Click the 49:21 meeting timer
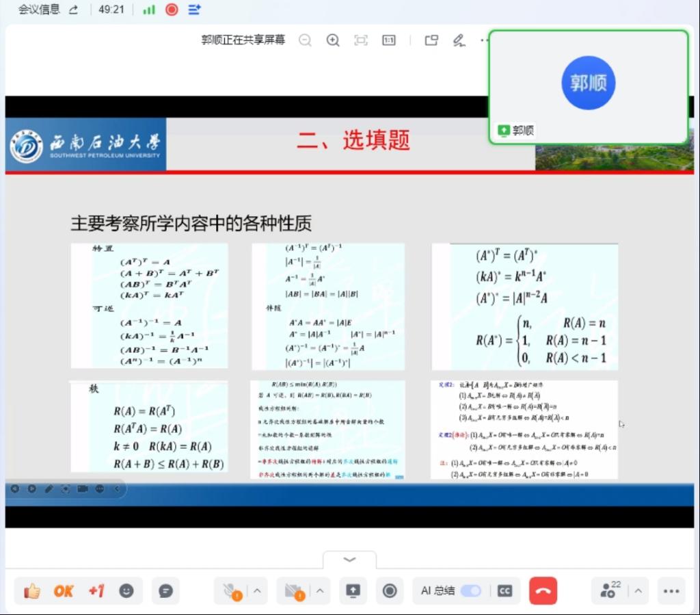The image size is (700, 615). click(111, 10)
